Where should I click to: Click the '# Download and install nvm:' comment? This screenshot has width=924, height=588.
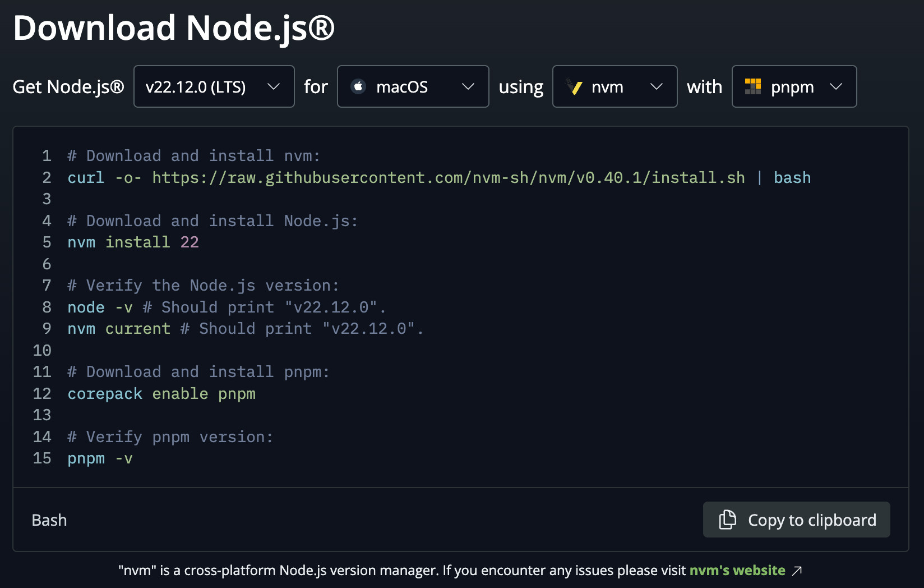pos(193,155)
